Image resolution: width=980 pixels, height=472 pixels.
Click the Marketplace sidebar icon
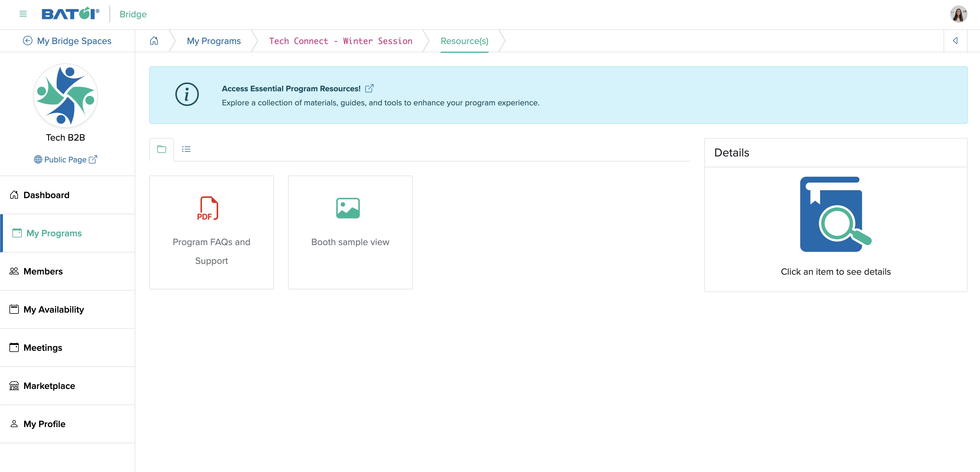tap(14, 385)
